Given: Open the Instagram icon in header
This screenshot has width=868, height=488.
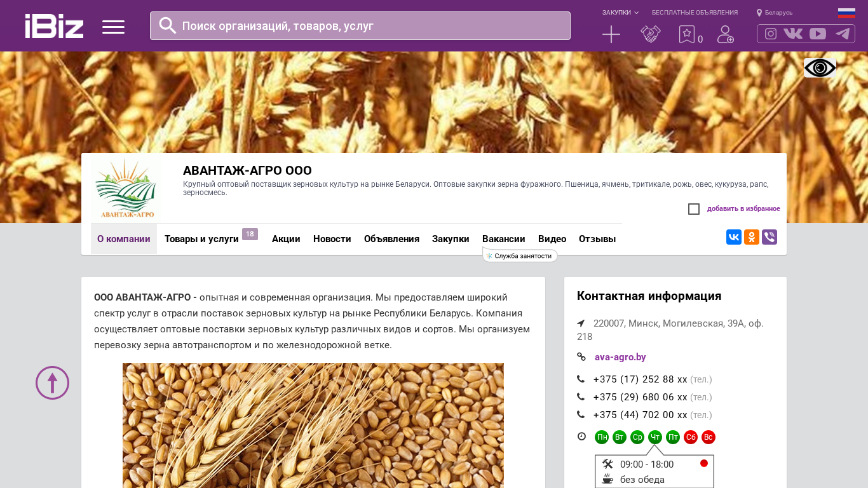Looking at the screenshot, I should (771, 34).
